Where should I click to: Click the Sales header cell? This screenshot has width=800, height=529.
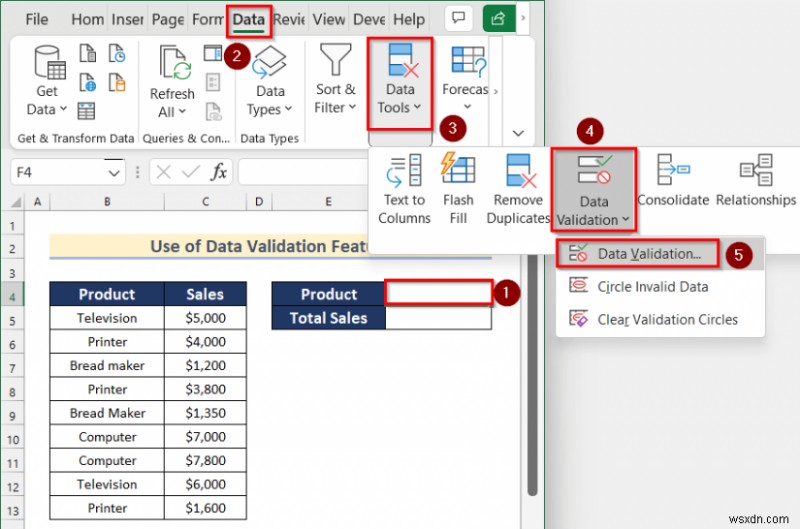coord(205,294)
